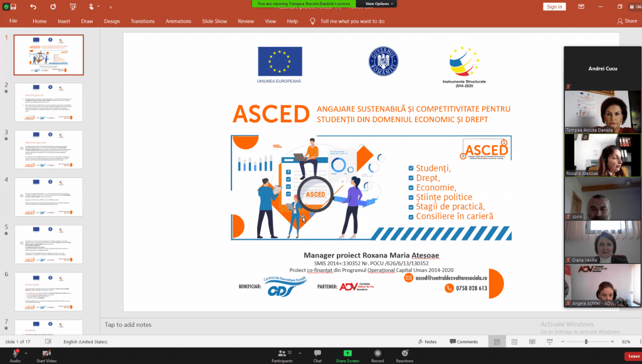Click the Share Screen button

(x=347, y=355)
